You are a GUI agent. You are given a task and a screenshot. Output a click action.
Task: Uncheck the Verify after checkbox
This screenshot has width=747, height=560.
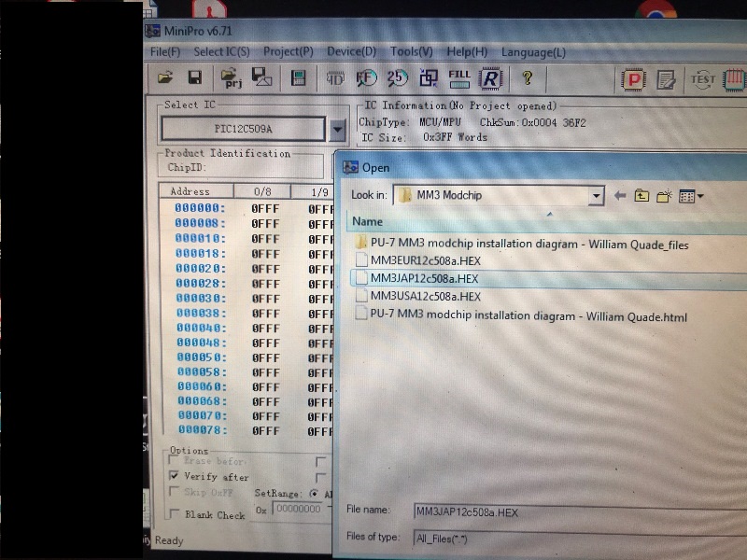pos(174,476)
